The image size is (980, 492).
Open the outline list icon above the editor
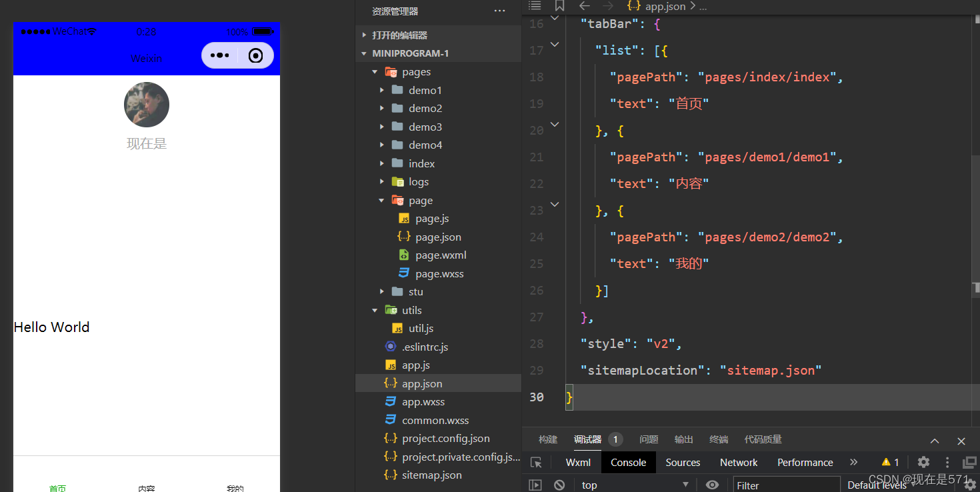click(x=535, y=6)
